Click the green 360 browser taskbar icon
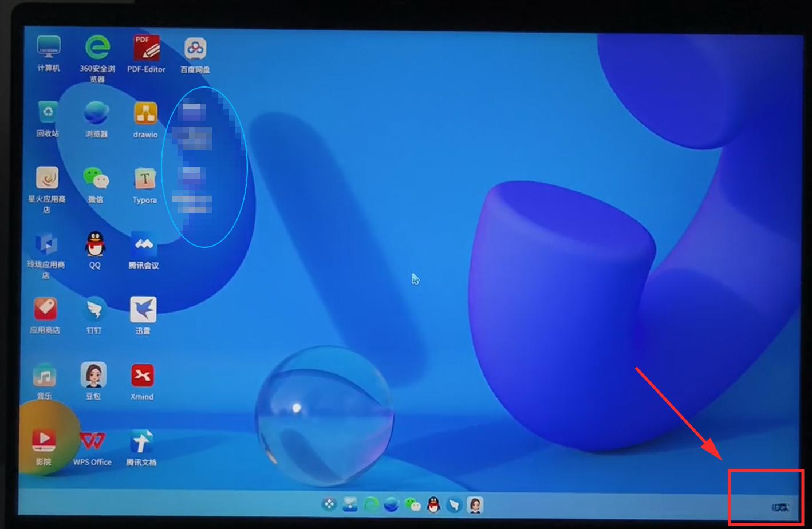The image size is (812, 529). [x=371, y=504]
